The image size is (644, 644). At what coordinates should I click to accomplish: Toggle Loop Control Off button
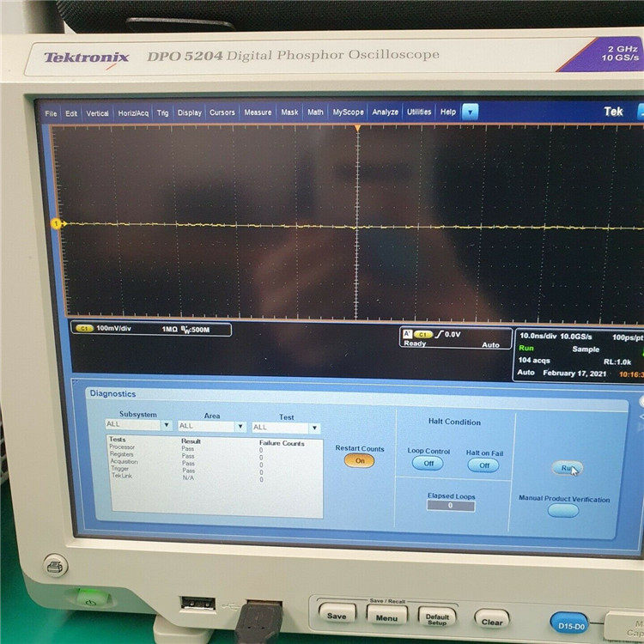pyautogui.click(x=428, y=464)
